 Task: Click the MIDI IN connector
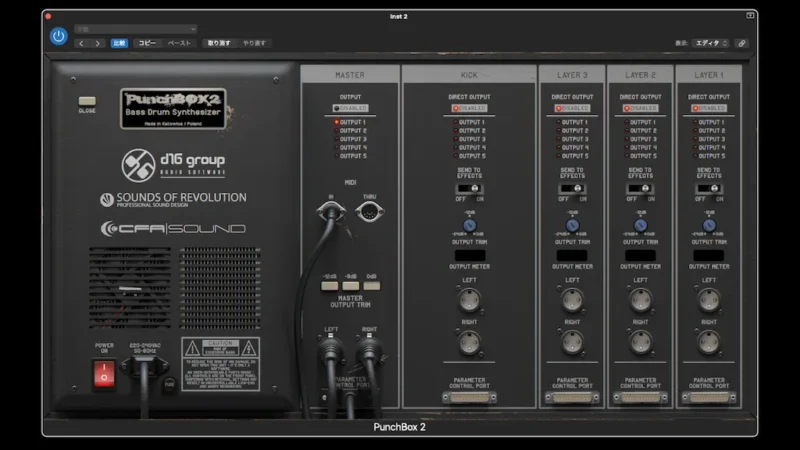(x=331, y=211)
